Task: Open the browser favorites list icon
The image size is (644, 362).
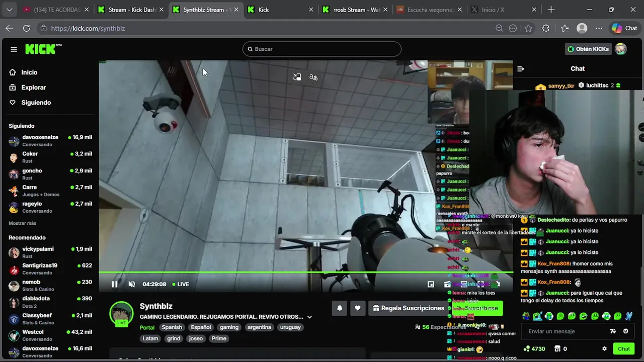Action: pos(565,28)
